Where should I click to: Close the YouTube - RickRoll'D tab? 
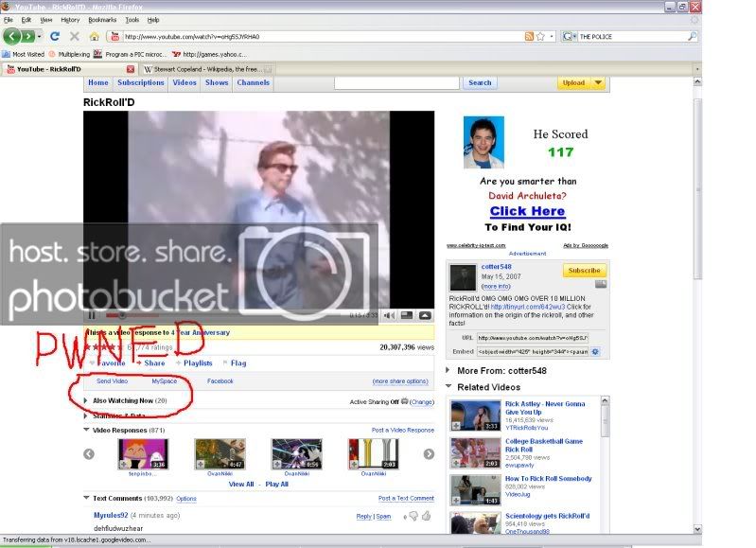[131, 69]
